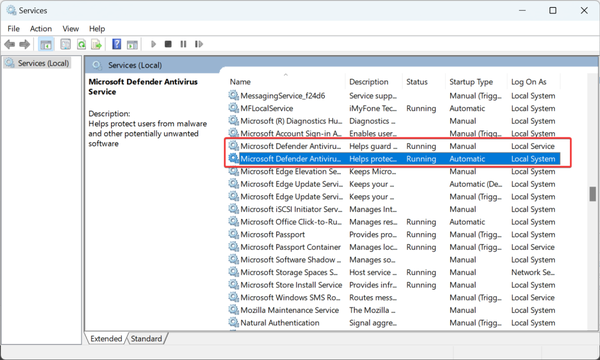Viewport: 600px width, 360px height.
Task: Click the Stop Service square icon
Action: click(x=168, y=44)
